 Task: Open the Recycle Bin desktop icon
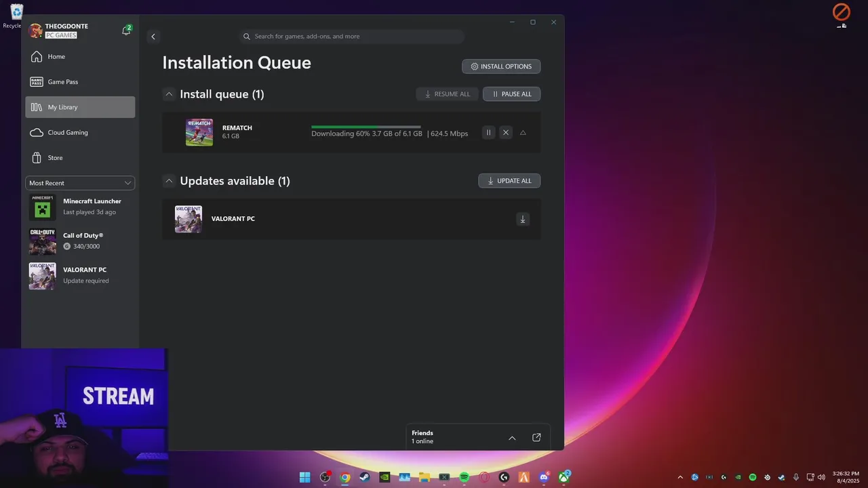[15, 16]
